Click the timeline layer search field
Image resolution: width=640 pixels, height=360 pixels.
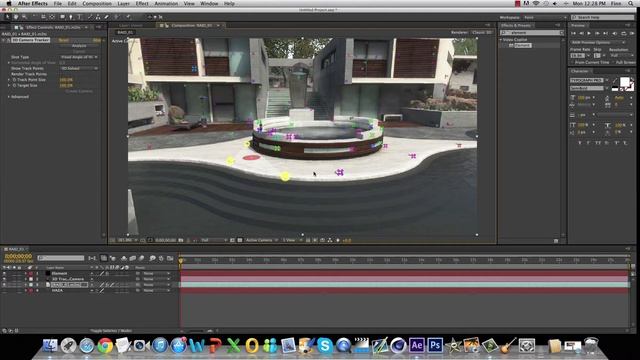pyautogui.click(x=61, y=258)
